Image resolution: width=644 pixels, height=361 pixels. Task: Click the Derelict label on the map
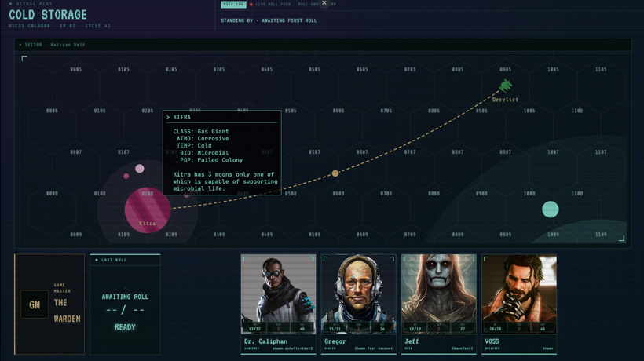click(x=505, y=100)
